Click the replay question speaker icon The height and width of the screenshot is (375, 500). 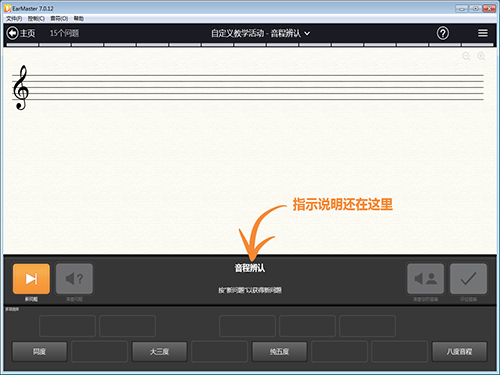click(74, 279)
